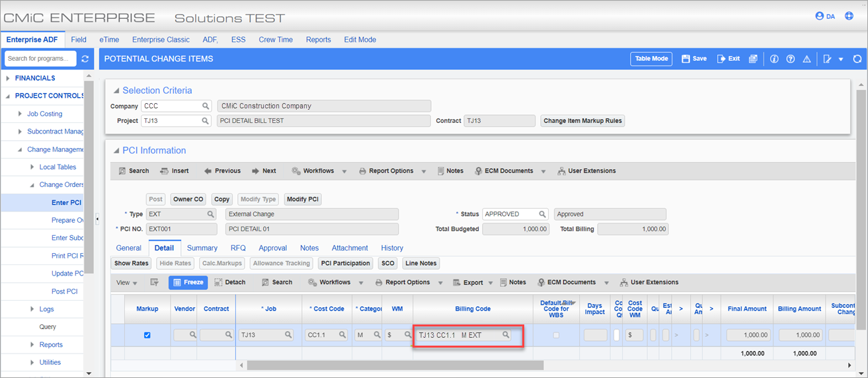Click the Show Rates button
868x378 pixels.
[132, 263]
